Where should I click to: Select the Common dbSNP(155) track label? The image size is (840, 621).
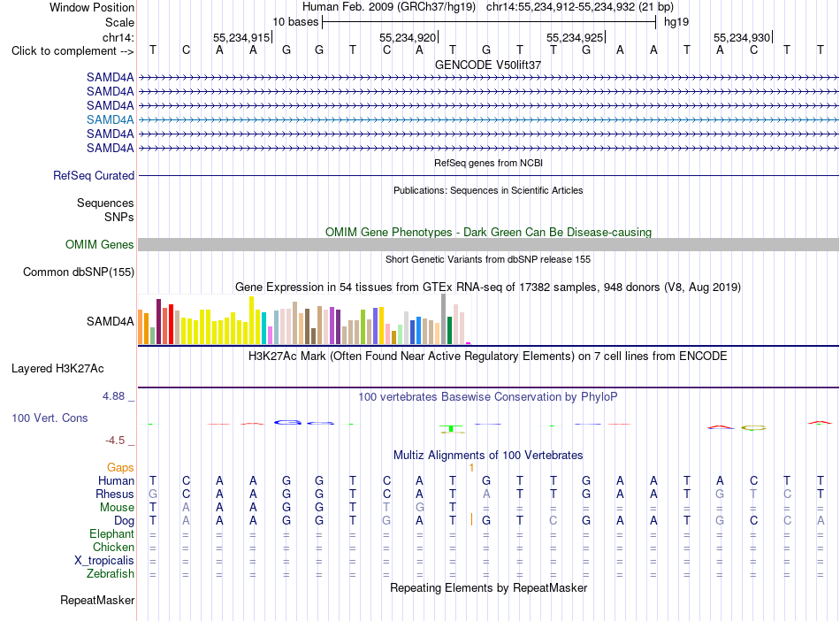[78, 272]
